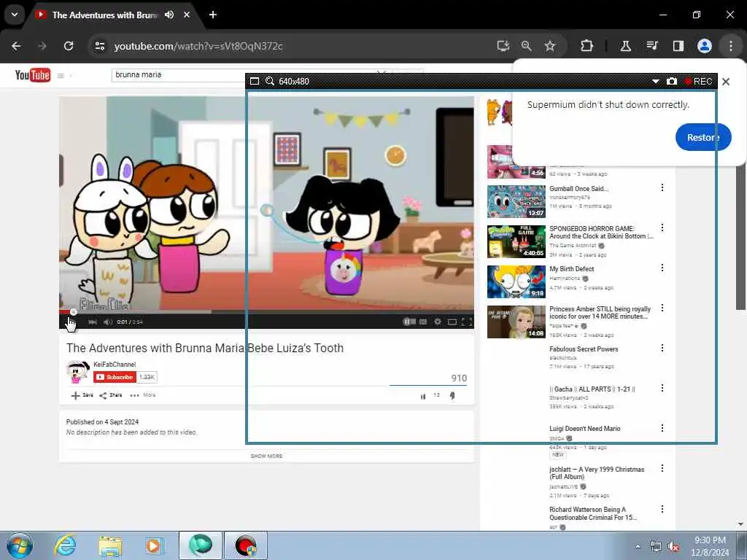This screenshot has width=747, height=560.
Task: Open options menu for My Birth Defect
Action: pos(662,268)
